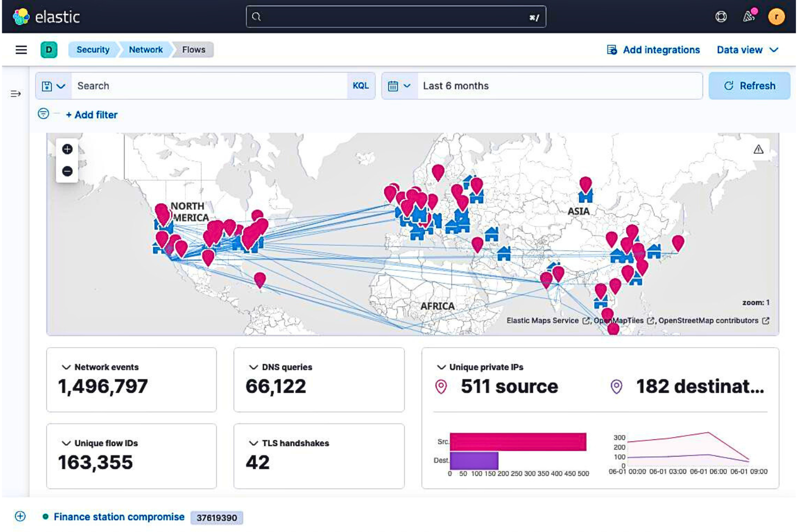Click the 'r' user avatar icon
This screenshot has height=532, width=798.
click(776, 17)
